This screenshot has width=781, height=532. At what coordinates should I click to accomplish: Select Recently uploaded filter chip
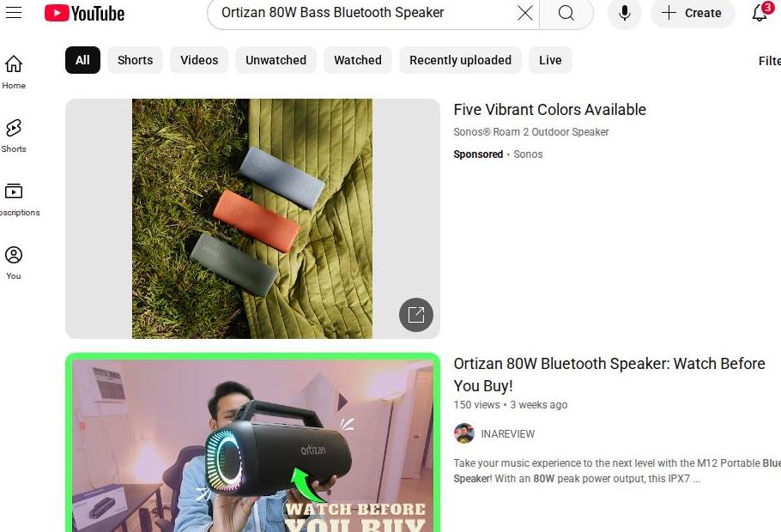(460, 60)
